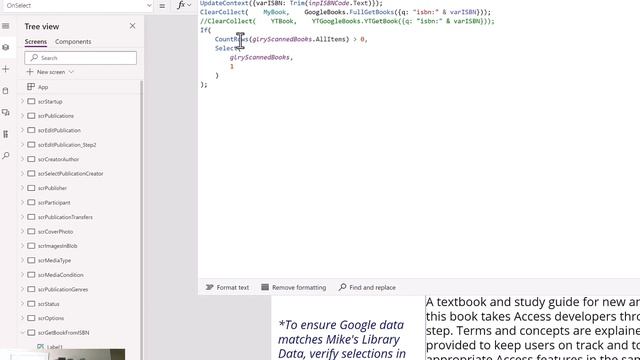Open the hamburger menu in left rail
This screenshot has height=360, width=640.
(6, 26)
